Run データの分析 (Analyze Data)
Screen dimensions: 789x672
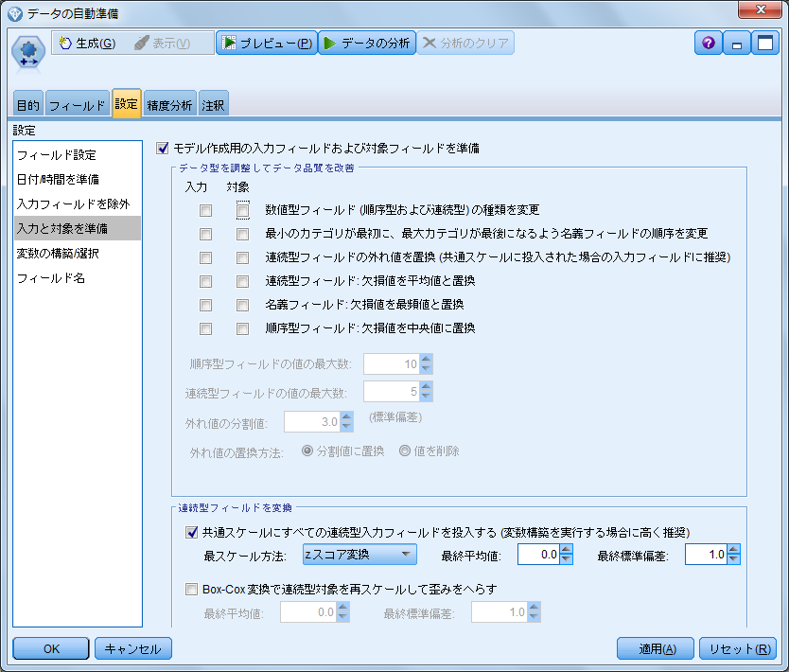coord(368,43)
